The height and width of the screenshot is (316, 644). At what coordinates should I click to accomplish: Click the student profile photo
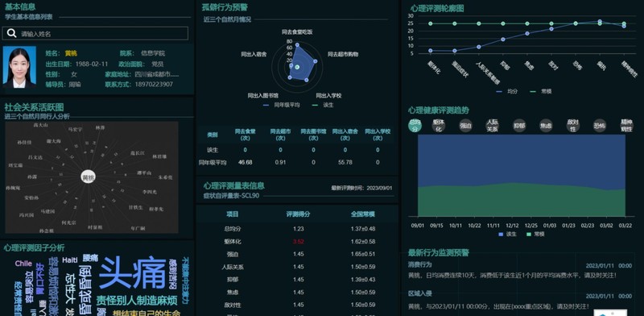click(19, 67)
